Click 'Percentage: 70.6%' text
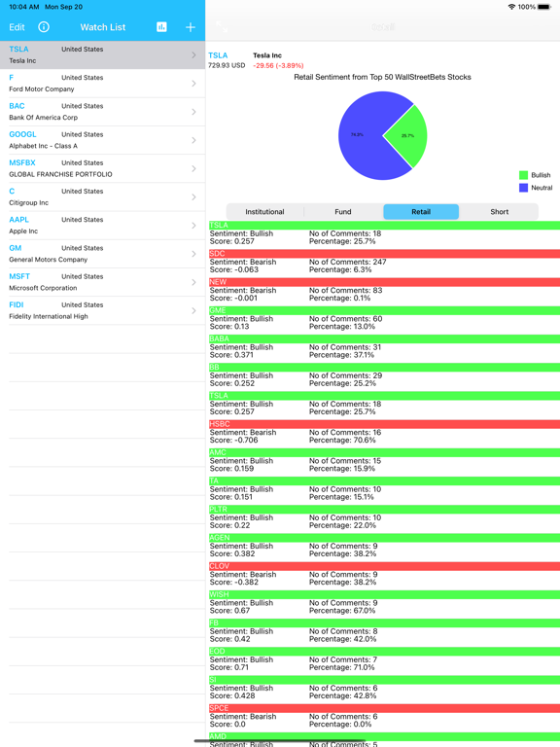560x747 pixels. click(342, 441)
